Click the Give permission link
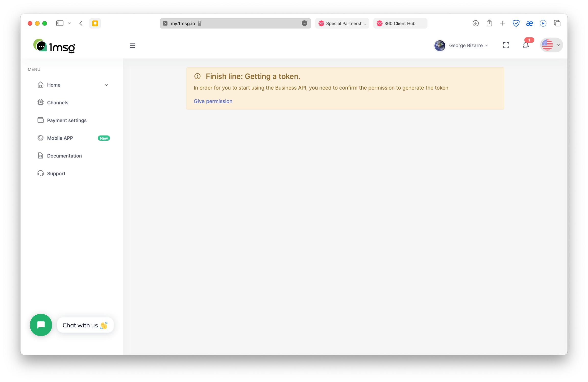588x382 pixels. [213, 101]
